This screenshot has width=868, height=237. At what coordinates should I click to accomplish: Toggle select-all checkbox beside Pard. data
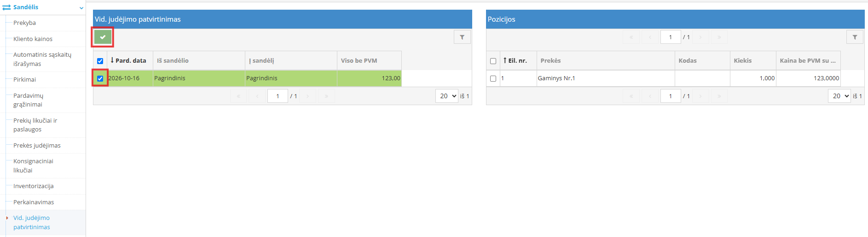(x=100, y=61)
